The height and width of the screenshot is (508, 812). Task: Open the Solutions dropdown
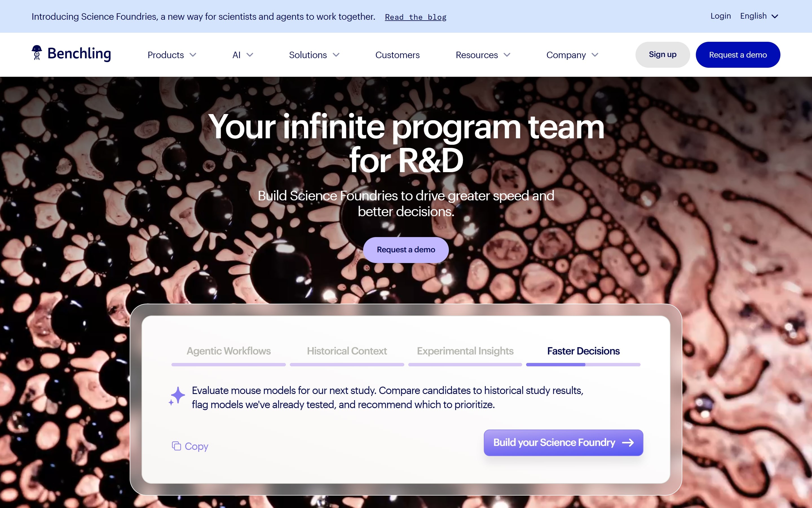point(314,55)
